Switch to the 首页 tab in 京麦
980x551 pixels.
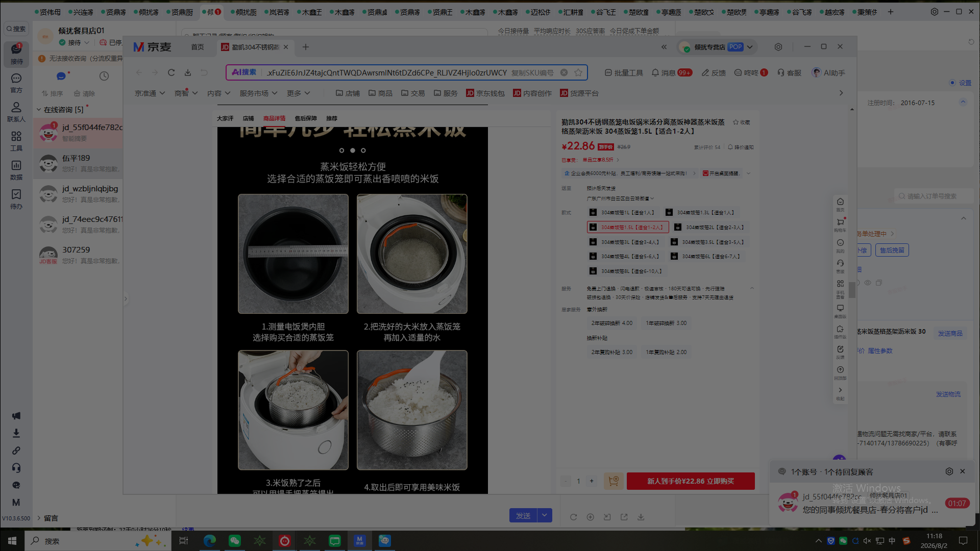point(197,47)
